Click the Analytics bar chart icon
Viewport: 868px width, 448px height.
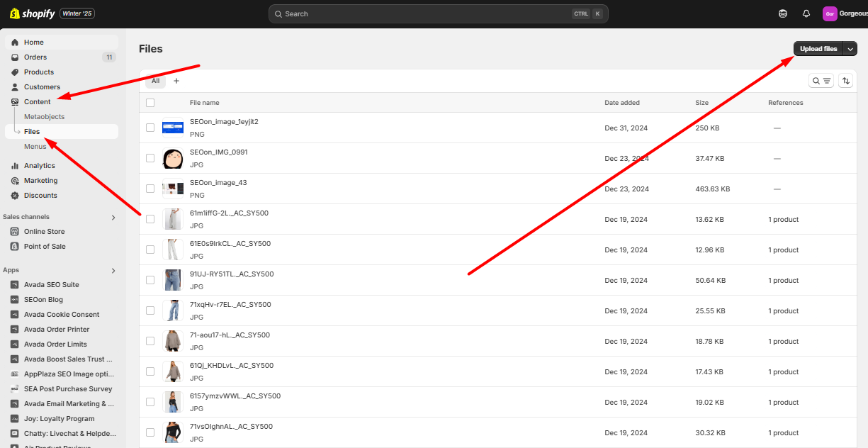[x=15, y=166]
